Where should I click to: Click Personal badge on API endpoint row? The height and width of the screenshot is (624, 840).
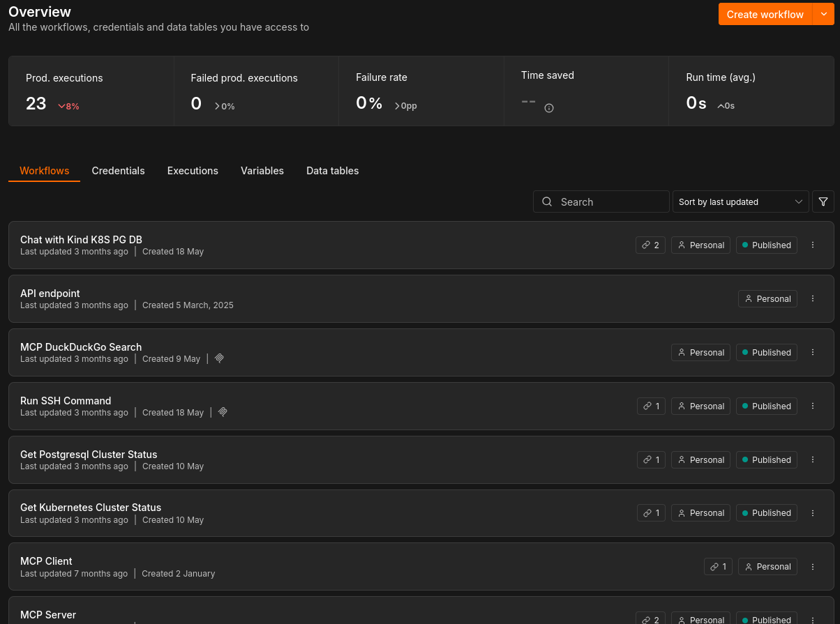click(x=767, y=298)
